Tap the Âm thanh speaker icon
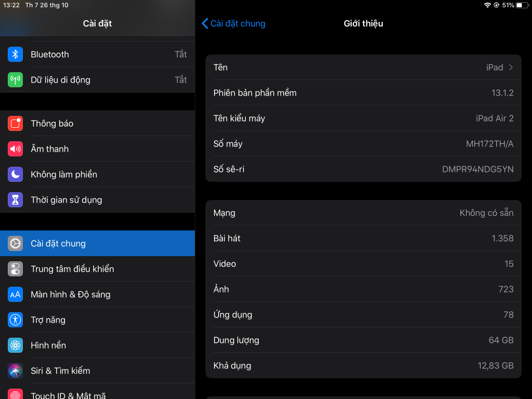532x399 pixels. point(15,149)
